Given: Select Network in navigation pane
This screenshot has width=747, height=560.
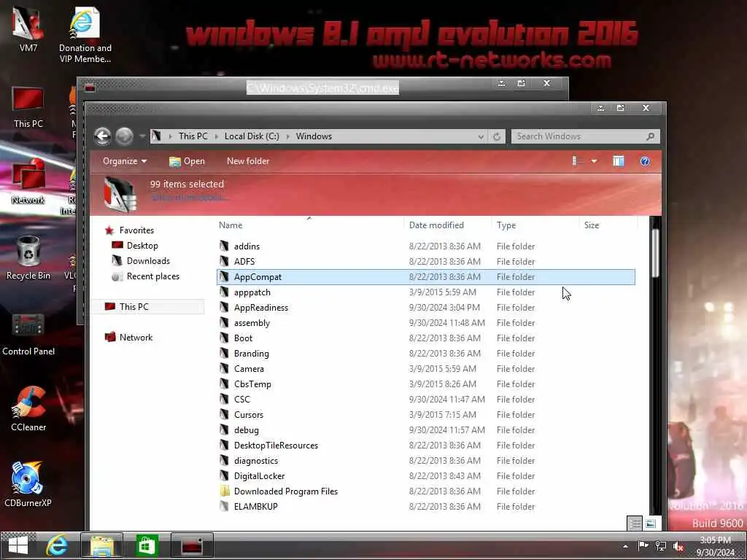Looking at the screenshot, I should [136, 337].
